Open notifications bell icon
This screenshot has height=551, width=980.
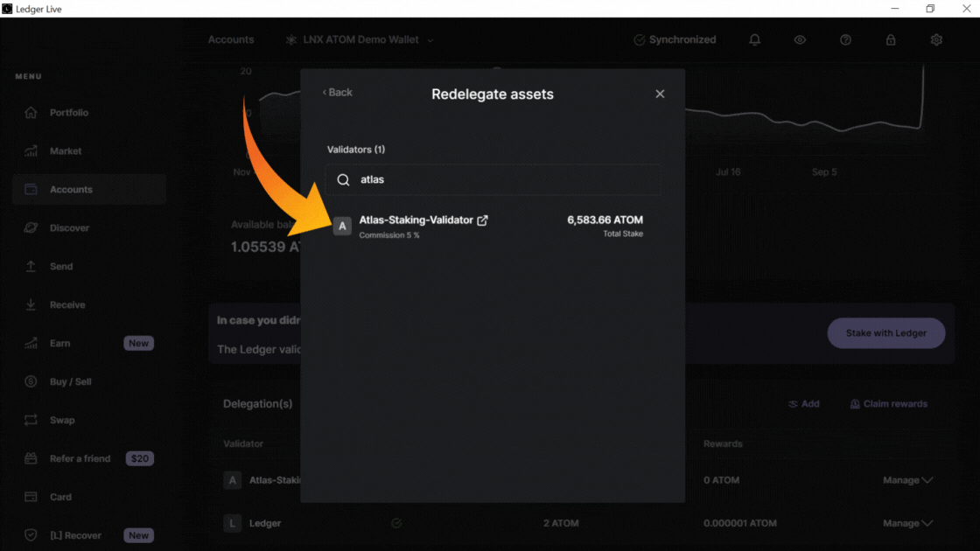[x=754, y=40]
